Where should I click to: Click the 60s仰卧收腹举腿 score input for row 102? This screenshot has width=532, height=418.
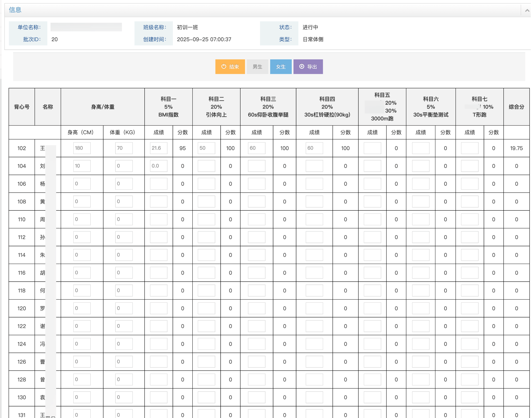point(256,148)
